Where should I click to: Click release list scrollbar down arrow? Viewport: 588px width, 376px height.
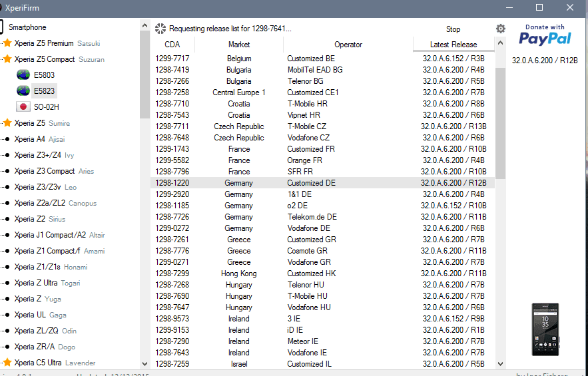[500, 363]
